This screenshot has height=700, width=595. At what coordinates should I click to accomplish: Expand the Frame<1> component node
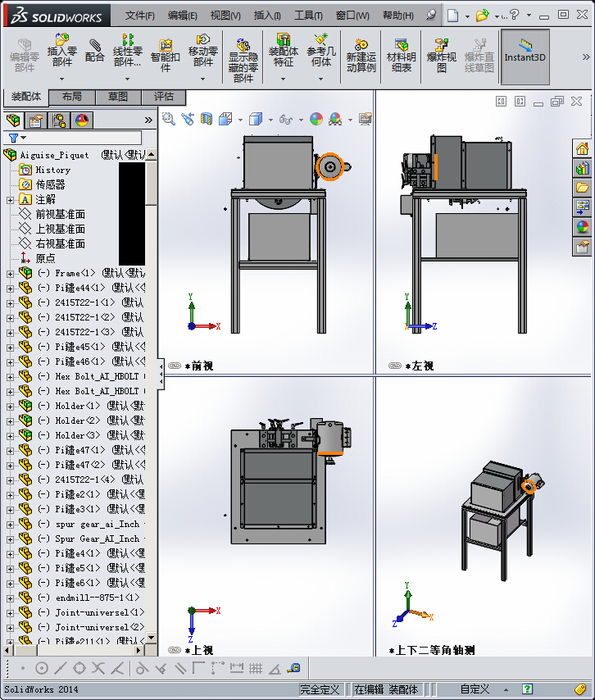coord(10,274)
